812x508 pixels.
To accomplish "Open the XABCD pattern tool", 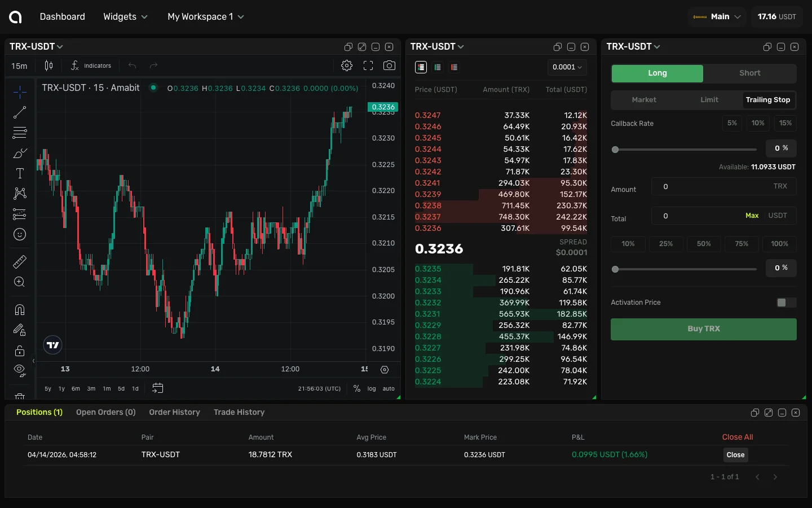I will 19,194.
